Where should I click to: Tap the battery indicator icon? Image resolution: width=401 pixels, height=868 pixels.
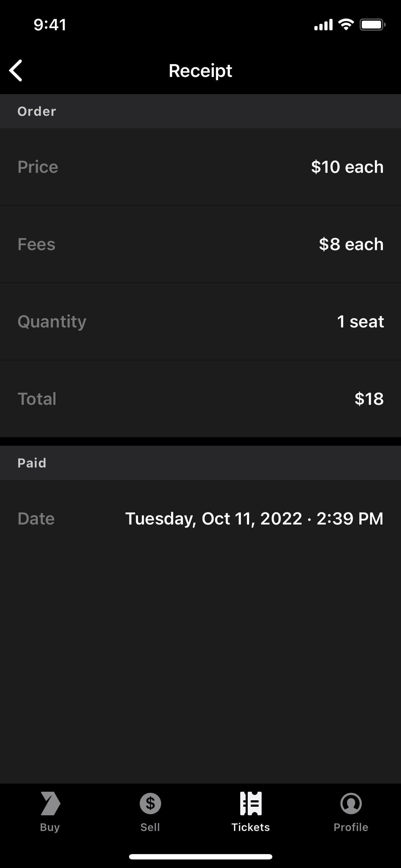[x=372, y=25]
